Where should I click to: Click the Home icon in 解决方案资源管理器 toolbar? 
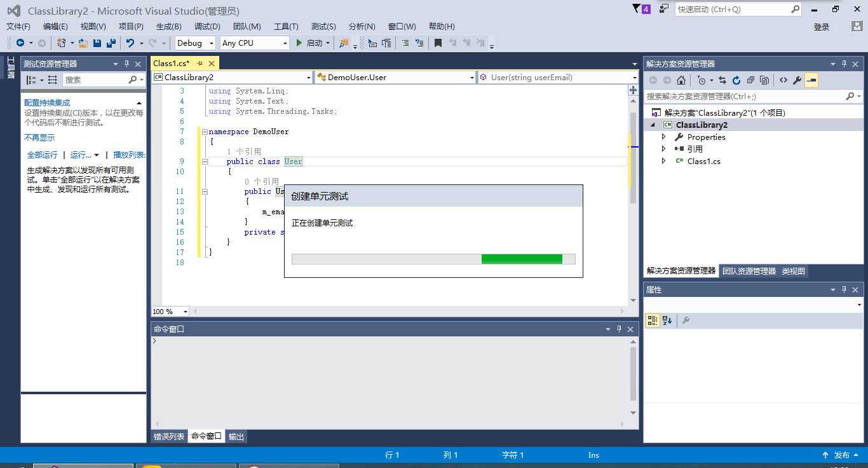[681, 80]
